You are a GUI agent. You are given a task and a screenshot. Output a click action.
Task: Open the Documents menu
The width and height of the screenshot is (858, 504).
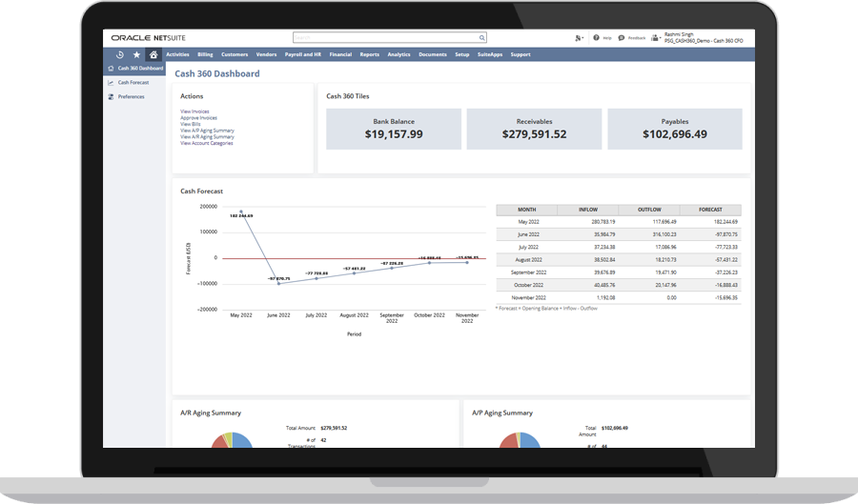click(433, 54)
